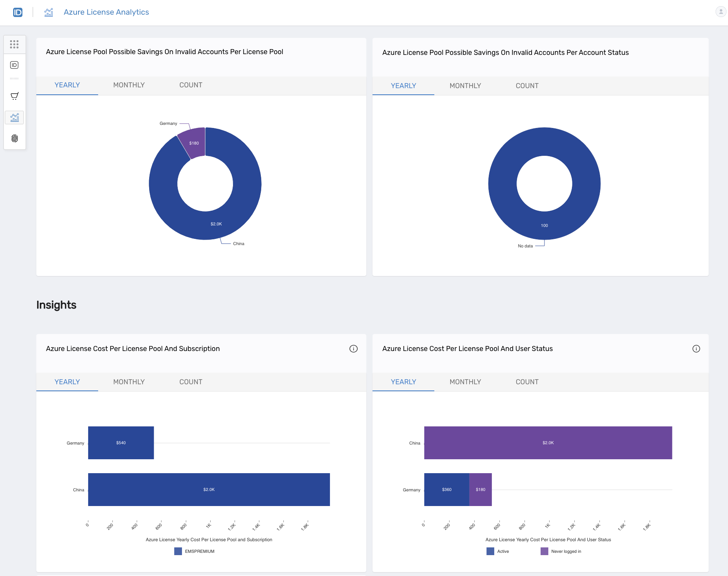728x576 pixels.
Task: Click COUNT on the subscription cost chart
Action: point(191,382)
